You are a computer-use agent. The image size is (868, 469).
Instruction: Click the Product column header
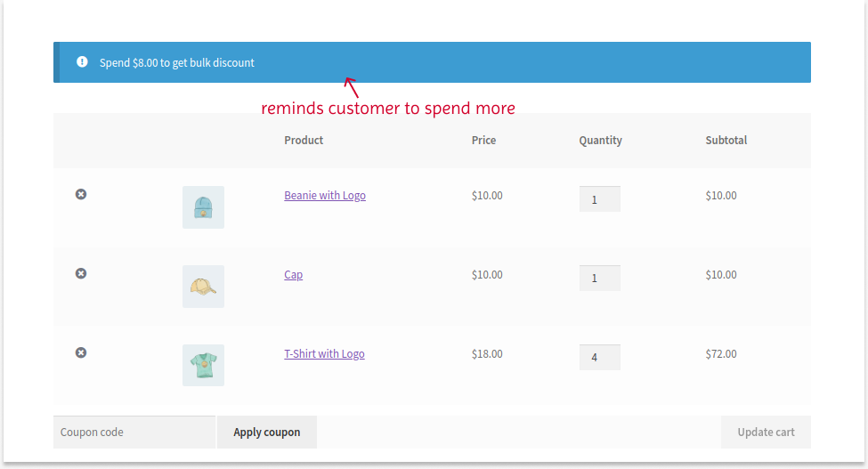pos(304,141)
